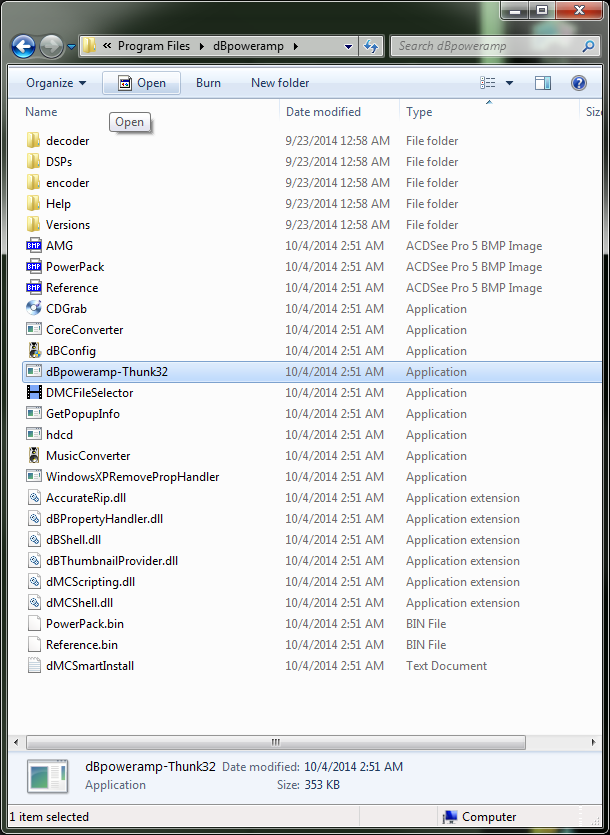Click the DMCFileSelector film-strip icon

[x=34, y=393]
